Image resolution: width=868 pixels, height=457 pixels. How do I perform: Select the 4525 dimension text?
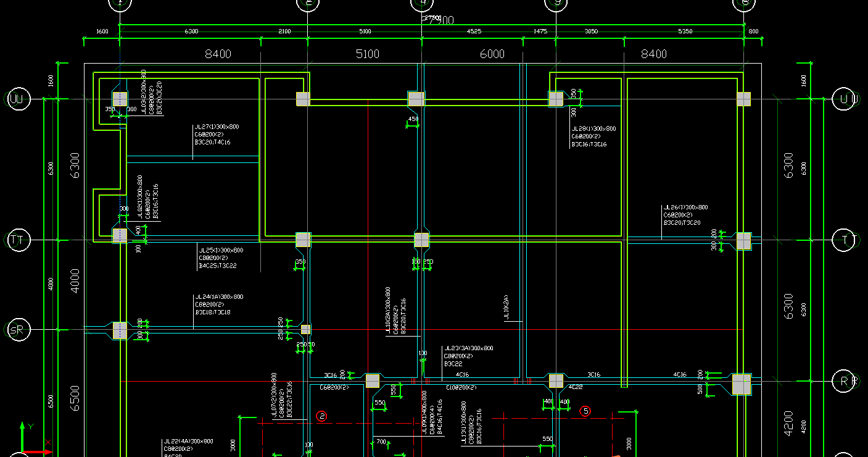[474, 31]
